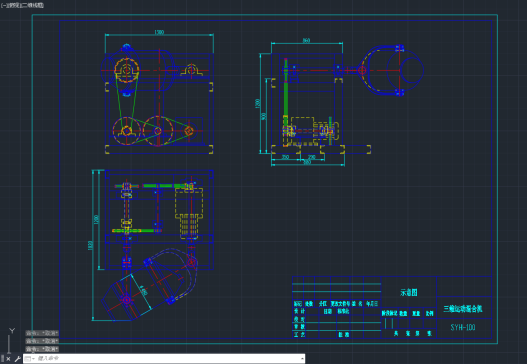527x364 pixels.
Task: Select the 350 dimension below side view
Action: coord(285,157)
